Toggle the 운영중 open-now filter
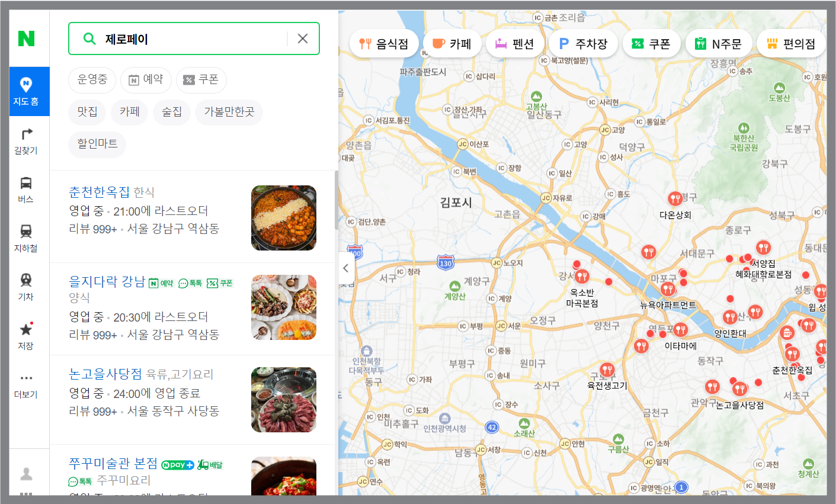The height and width of the screenshot is (504, 836). pyautogui.click(x=92, y=79)
